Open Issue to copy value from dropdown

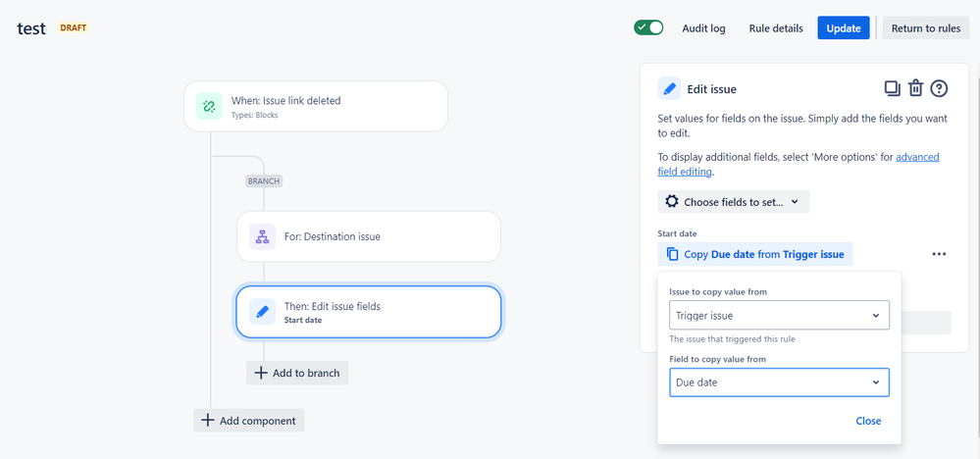click(779, 316)
